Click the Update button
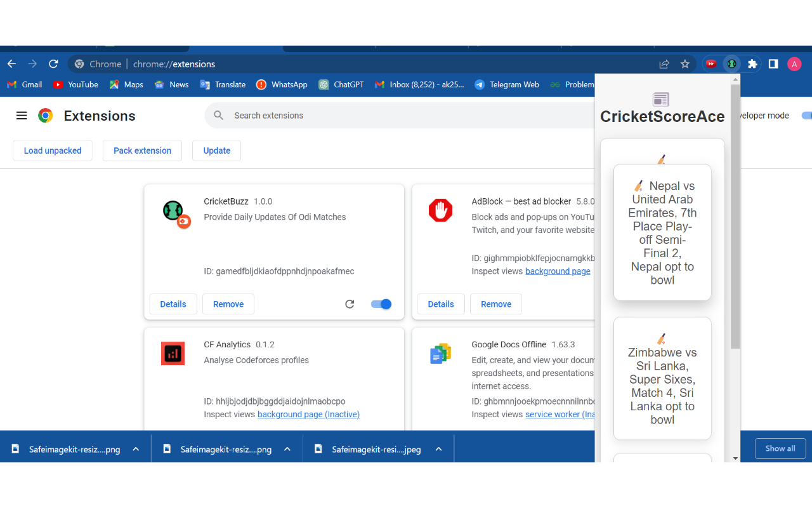812x508 pixels. 217,150
